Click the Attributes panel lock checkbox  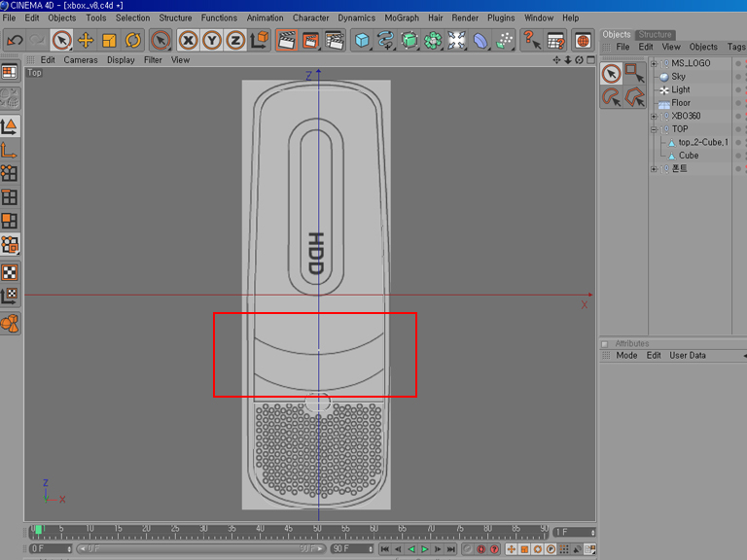605,344
